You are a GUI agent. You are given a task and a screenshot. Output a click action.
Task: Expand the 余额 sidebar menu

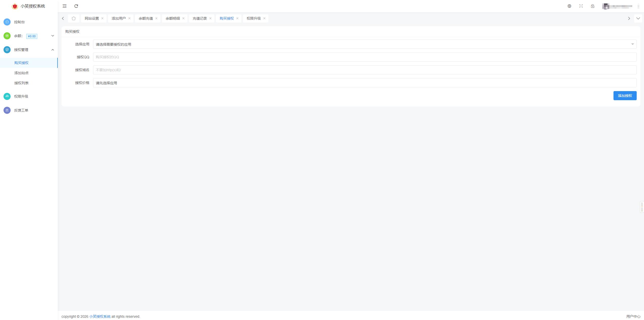53,36
